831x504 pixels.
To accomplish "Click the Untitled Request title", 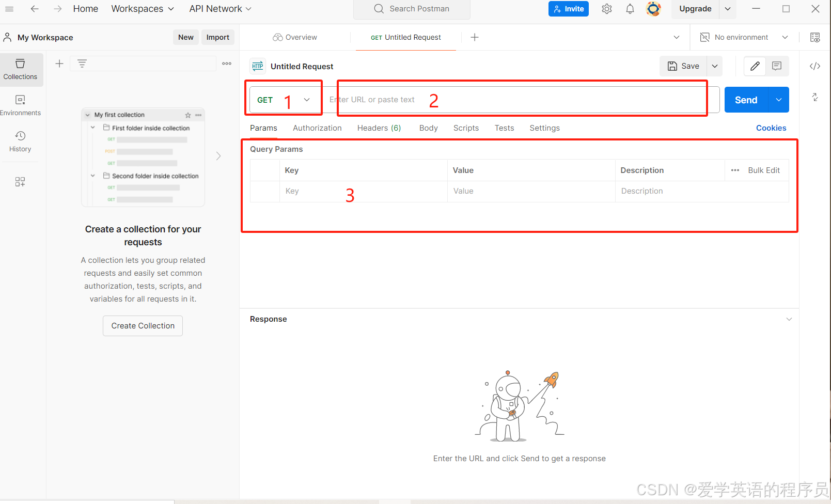I will (x=302, y=66).
